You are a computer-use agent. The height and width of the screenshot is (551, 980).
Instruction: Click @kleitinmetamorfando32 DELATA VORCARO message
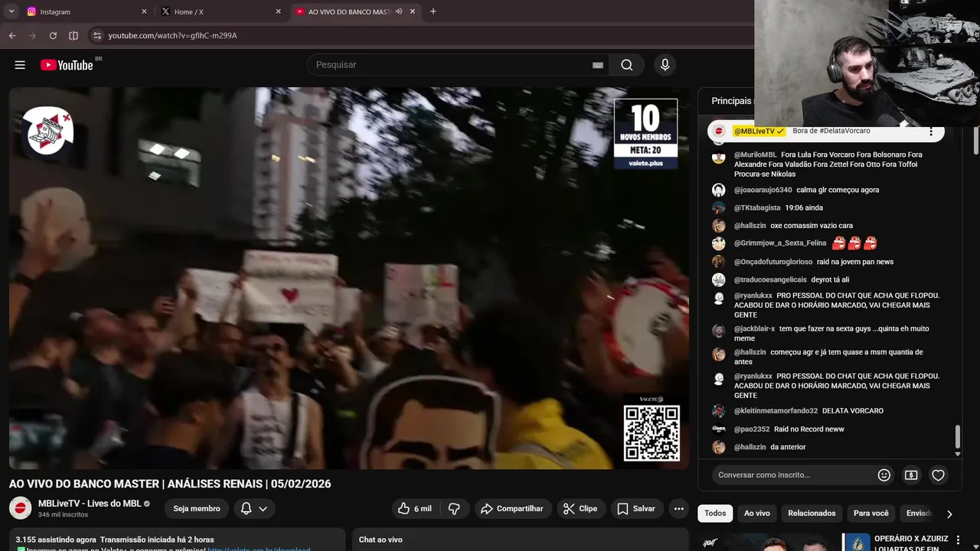click(x=831, y=411)
